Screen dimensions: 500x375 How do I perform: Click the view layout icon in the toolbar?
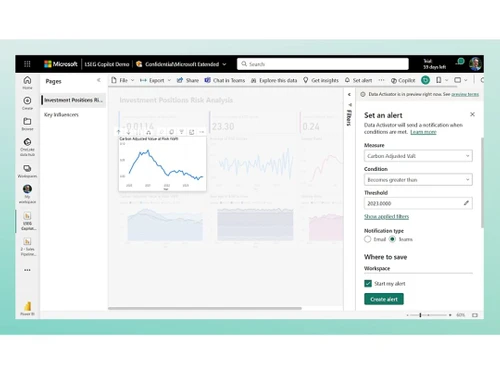tap(458, 80)
